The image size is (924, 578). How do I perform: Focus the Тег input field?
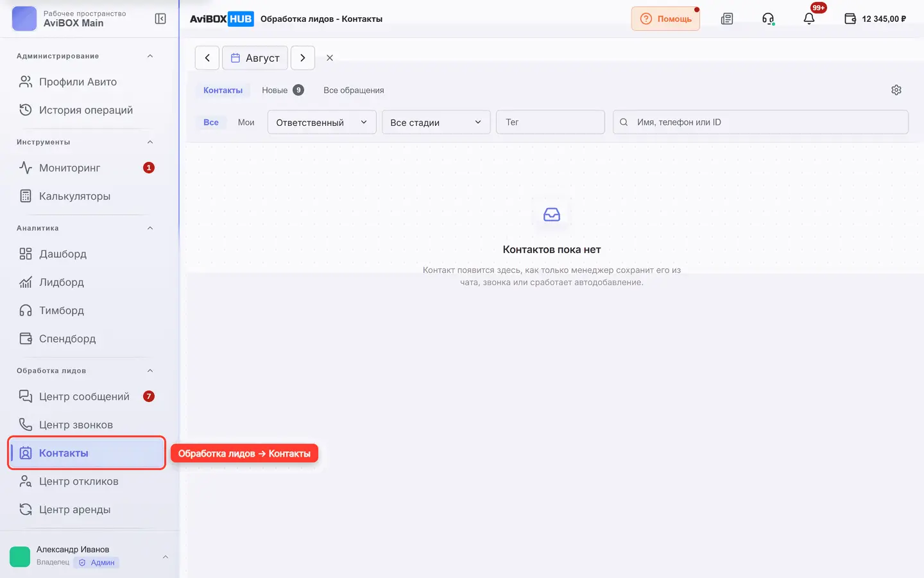tap(551, 122)
